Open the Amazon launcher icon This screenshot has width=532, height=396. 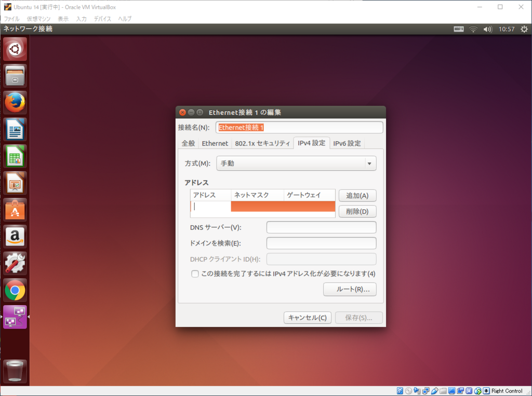[15, 237]
